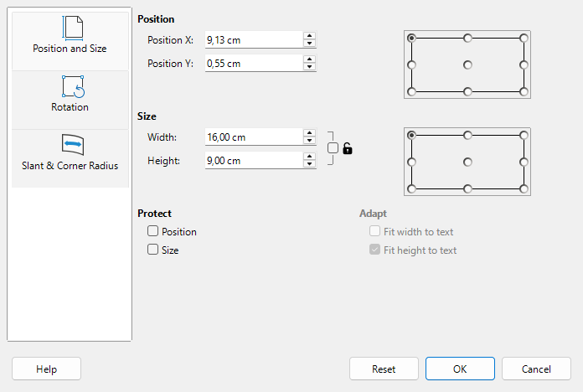
Task: Decrease Width with the down arrow
Action: coord(309,141)
